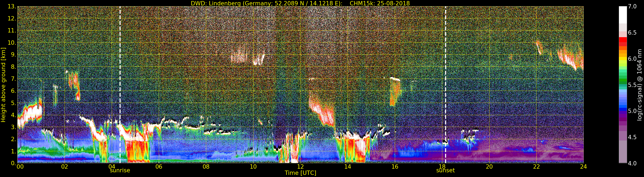Click the time tick label '22'
Image resolution: width=644 pixels, height=177 pixels.
(536, 167)
